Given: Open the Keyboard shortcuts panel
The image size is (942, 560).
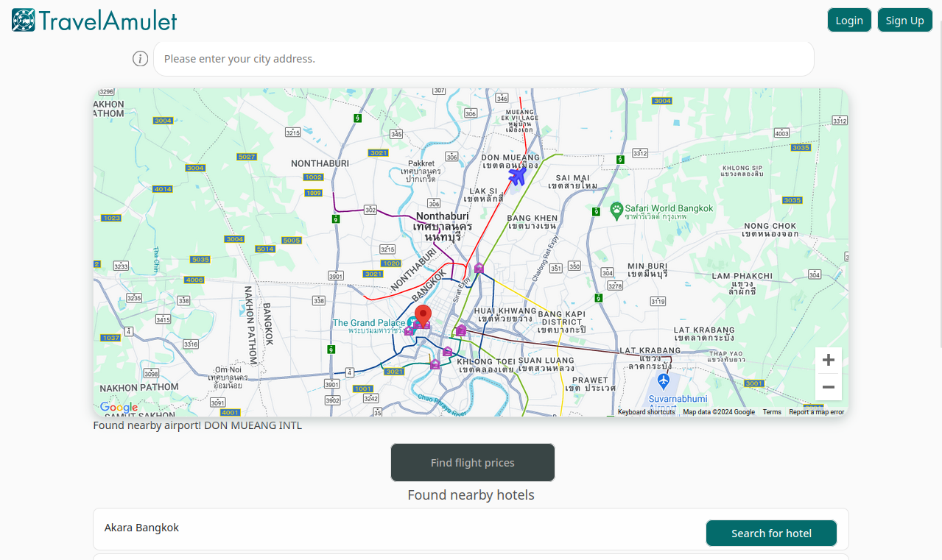Looking at the screenshot, I should click(646, 412).
